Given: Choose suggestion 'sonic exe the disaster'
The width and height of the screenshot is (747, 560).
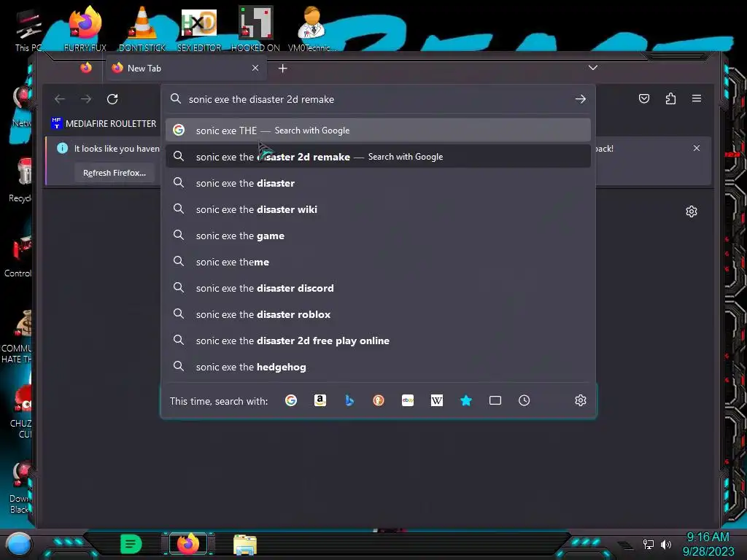Looking at the screenshot, I should 378,183.
